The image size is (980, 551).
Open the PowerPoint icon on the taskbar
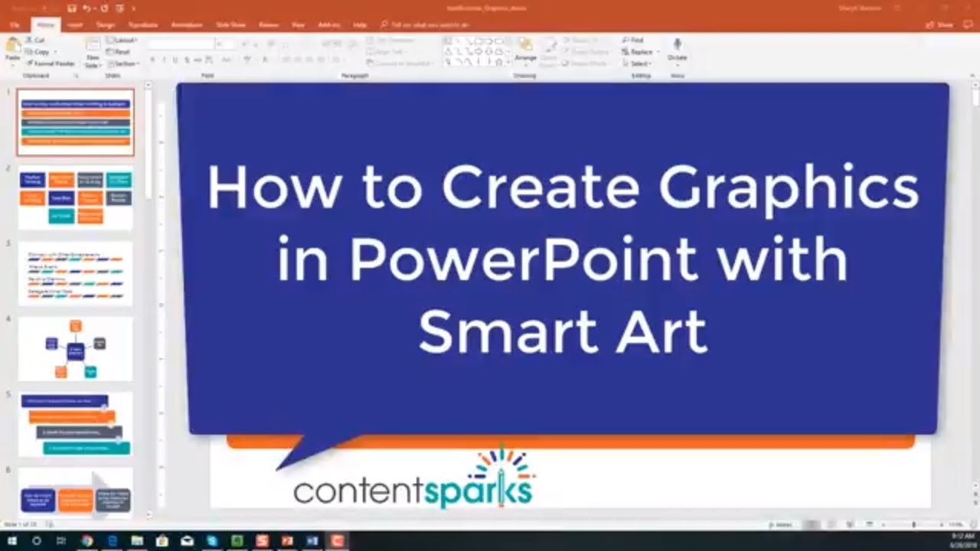click(x=286, y=540)
